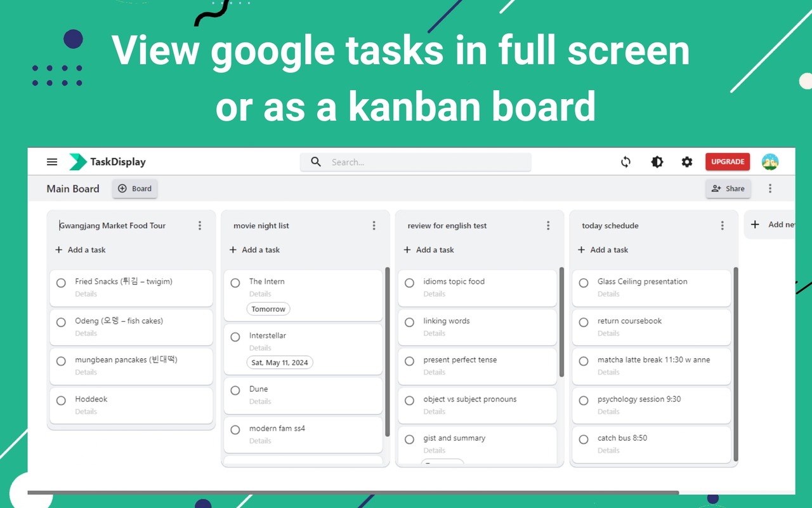Click review for english test title
Screen dimensions: 812x508
tap(447, 225)
